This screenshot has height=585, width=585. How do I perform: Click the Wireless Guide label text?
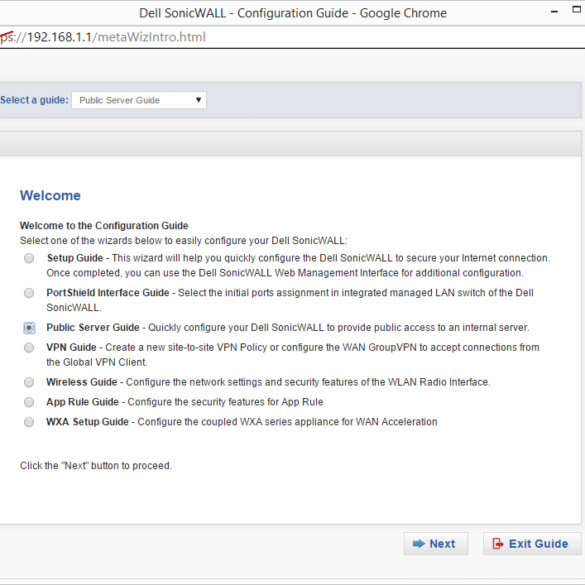point(82,382)
